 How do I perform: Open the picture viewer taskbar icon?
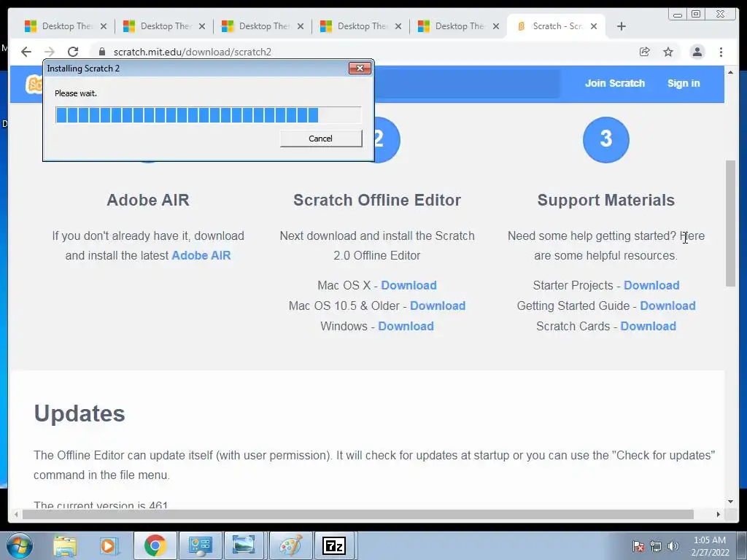coord(244,545)
